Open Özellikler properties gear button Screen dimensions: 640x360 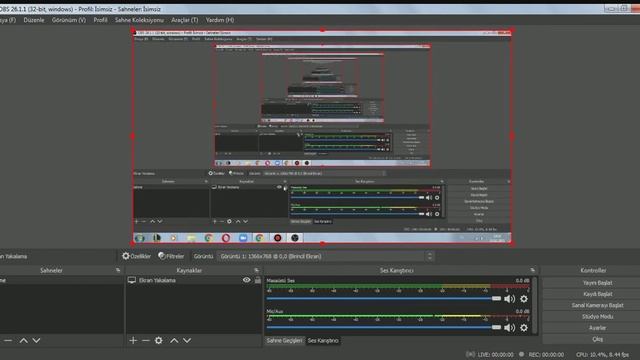coord(137,256)
